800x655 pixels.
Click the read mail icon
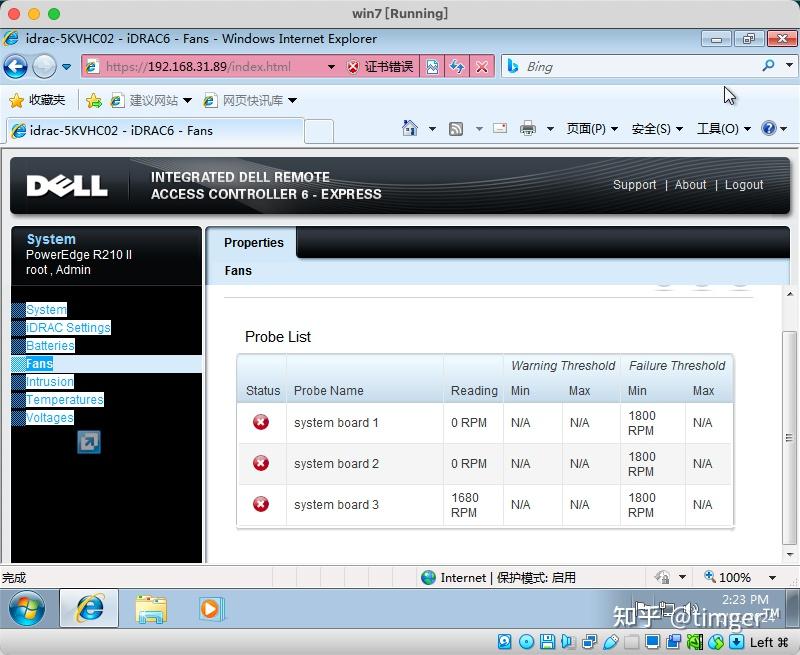[500, 129]
